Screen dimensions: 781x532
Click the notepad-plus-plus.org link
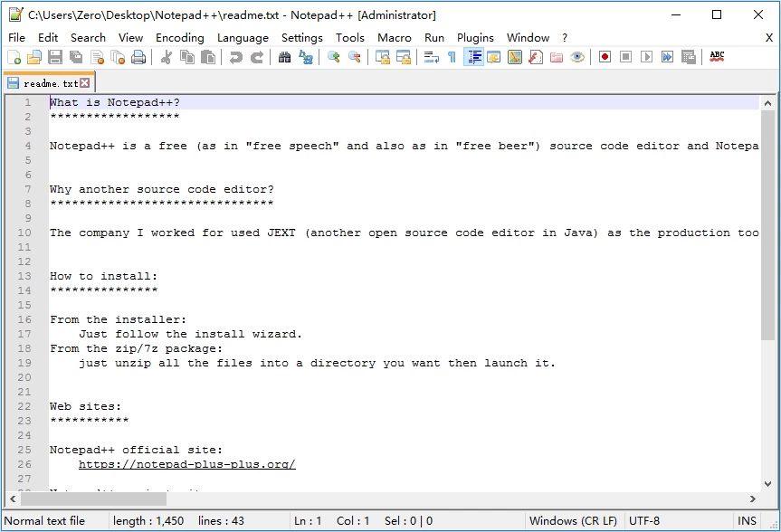coord(186,464)
